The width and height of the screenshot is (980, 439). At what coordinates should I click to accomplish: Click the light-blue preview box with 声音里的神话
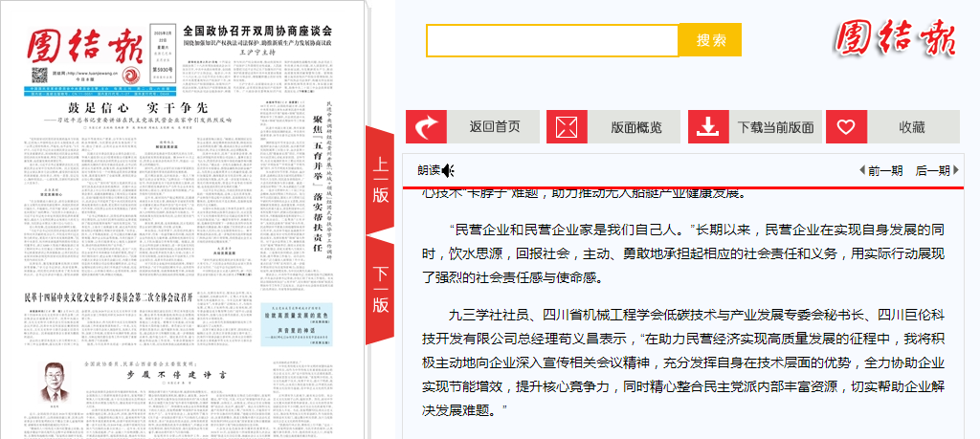point(297,325)
